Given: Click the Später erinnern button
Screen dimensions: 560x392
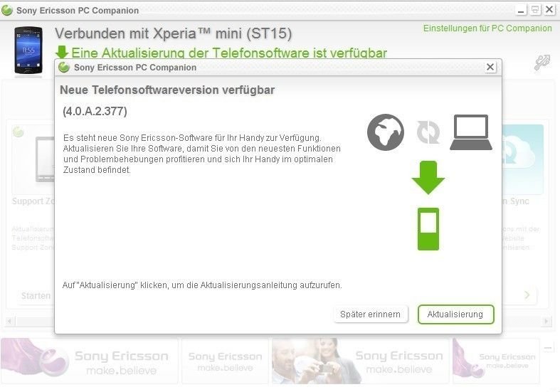Looking at the screenshot, I should (x=370, y=314).
